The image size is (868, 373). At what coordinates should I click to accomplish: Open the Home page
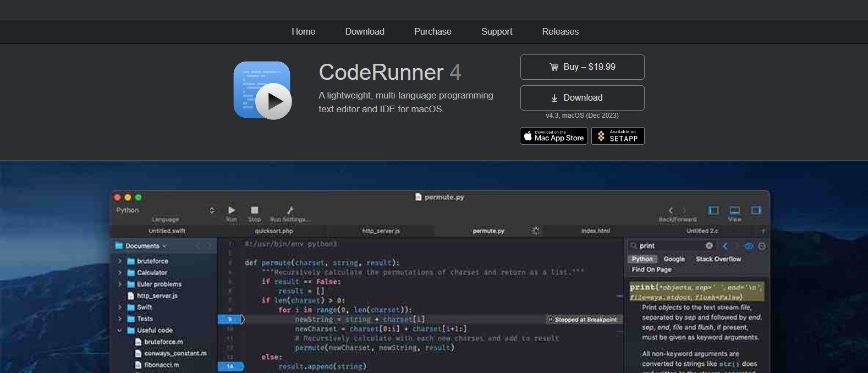(x=303, y=31)
